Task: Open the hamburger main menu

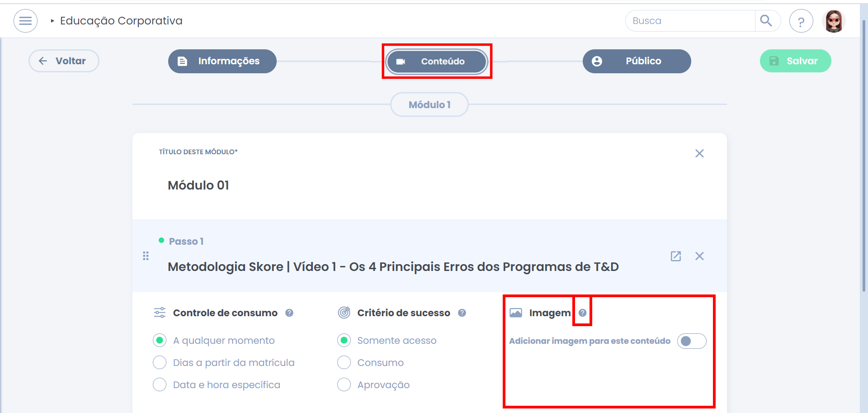Action: (x=25, y=21)
